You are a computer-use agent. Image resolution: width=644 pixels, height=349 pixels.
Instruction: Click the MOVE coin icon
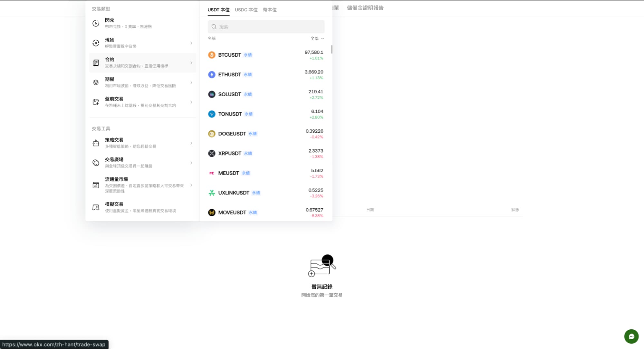click(212, 212)
